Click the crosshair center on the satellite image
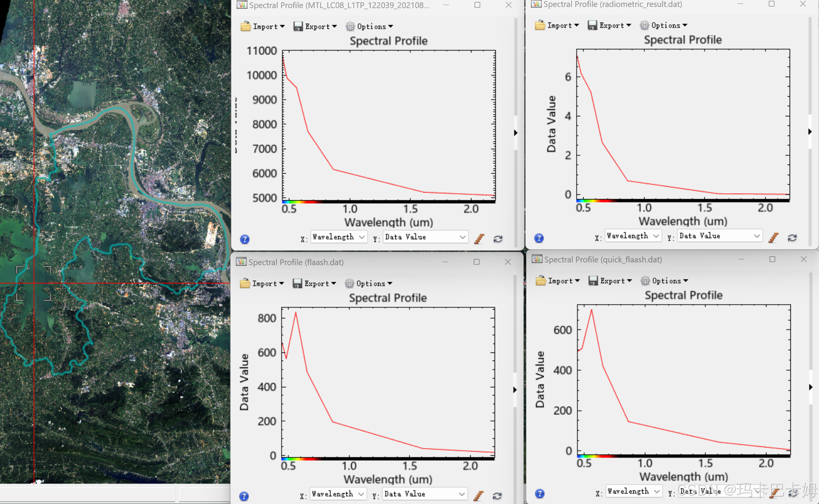819x504 pixels. coord(34,283)
